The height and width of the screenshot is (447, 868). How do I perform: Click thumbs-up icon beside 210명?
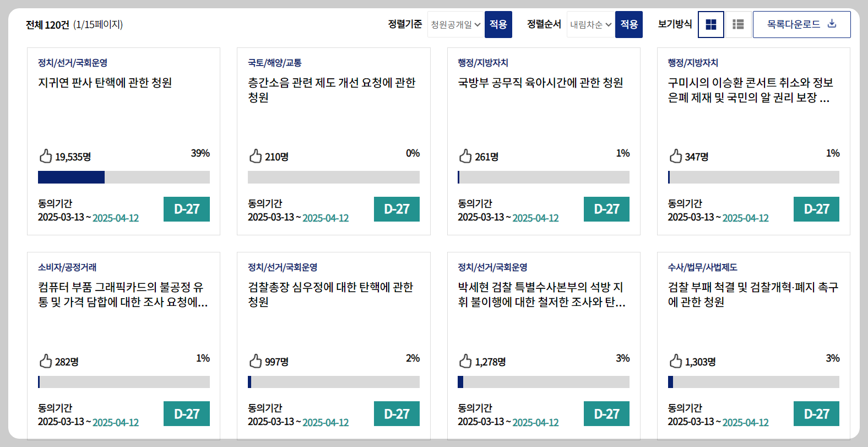pos(256,156)
